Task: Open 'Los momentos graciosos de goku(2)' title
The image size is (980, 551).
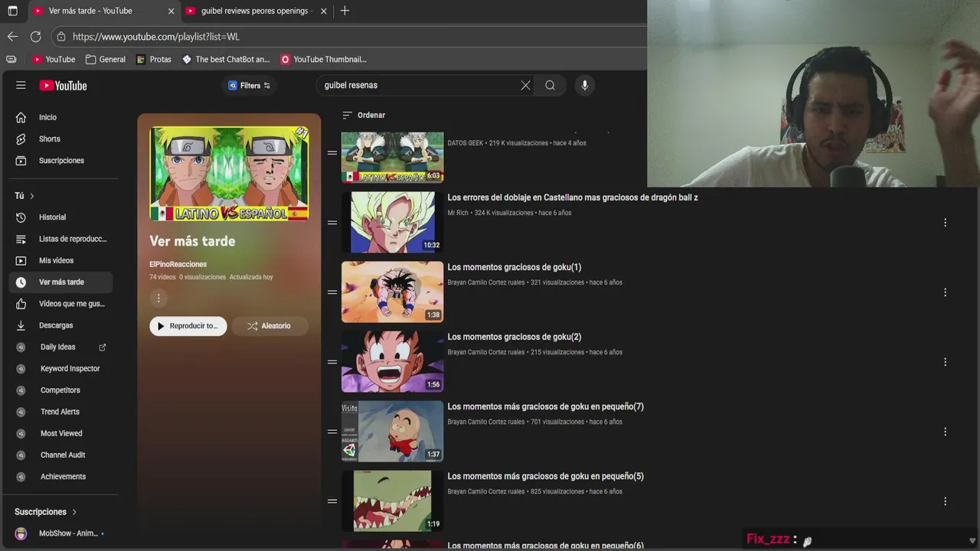Action: pyautogui.click(x=514, y=337)
